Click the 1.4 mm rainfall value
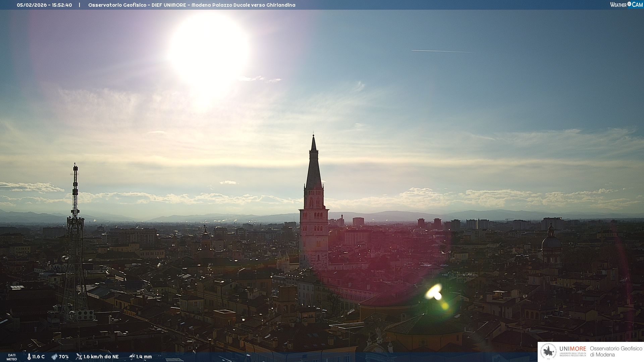 [144, 357]
